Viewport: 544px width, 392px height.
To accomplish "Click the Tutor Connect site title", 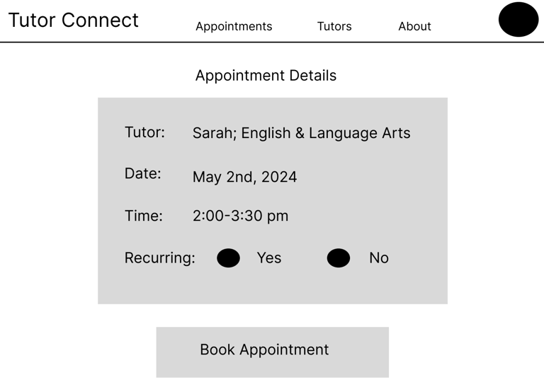I will (74, 20).
